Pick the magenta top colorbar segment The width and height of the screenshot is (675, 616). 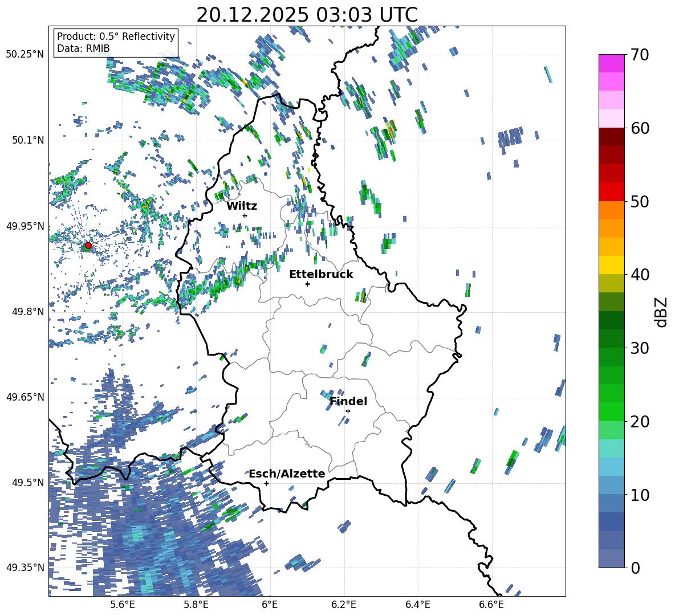tap(612, 63)
